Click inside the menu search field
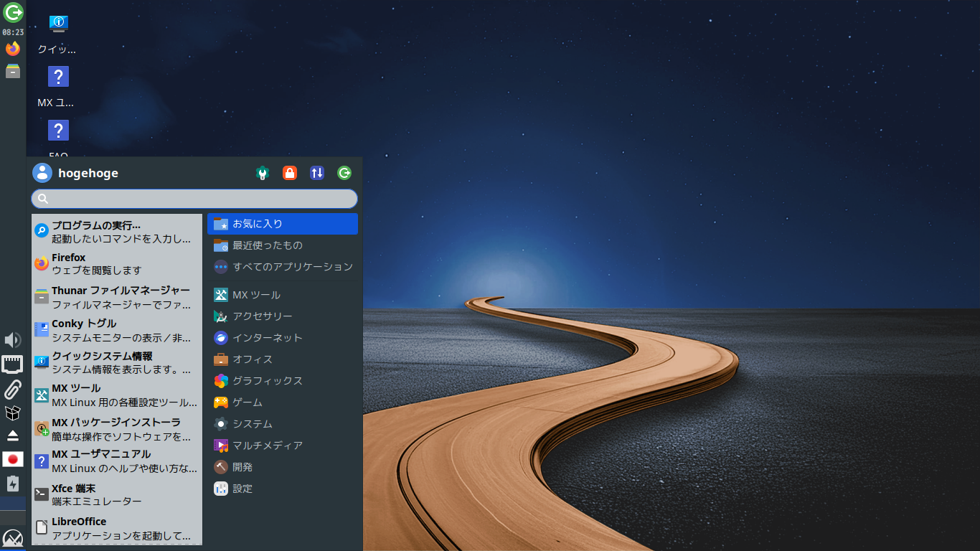The image size is (980, 551). 194,198
